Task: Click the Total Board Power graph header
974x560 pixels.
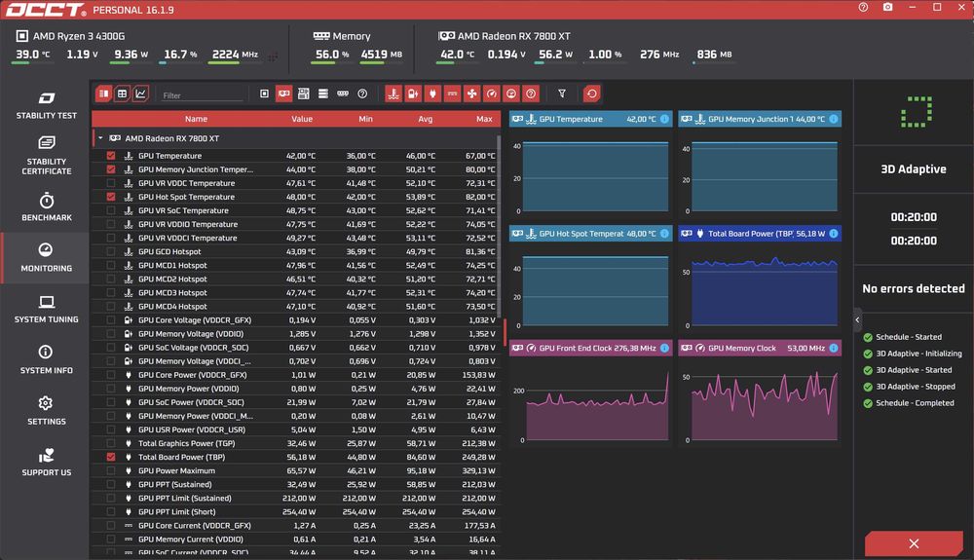Action: coord(760,234)
